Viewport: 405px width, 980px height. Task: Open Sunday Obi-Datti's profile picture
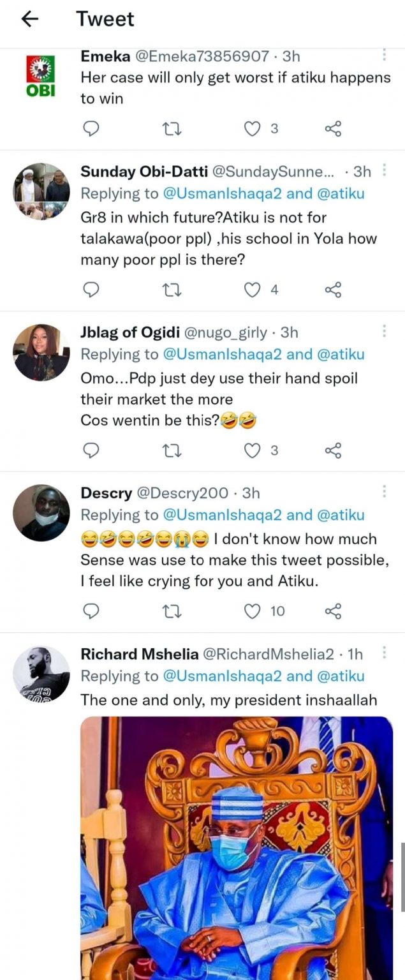[x=41, y=191]
